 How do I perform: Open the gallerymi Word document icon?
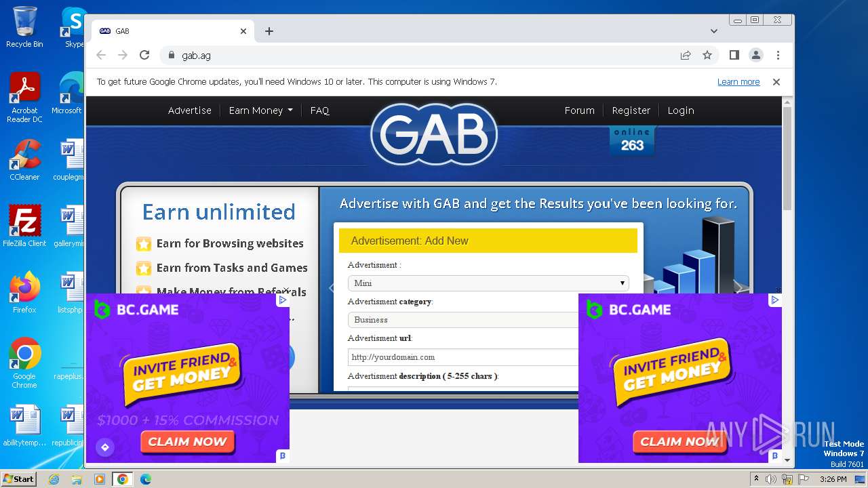69,226
